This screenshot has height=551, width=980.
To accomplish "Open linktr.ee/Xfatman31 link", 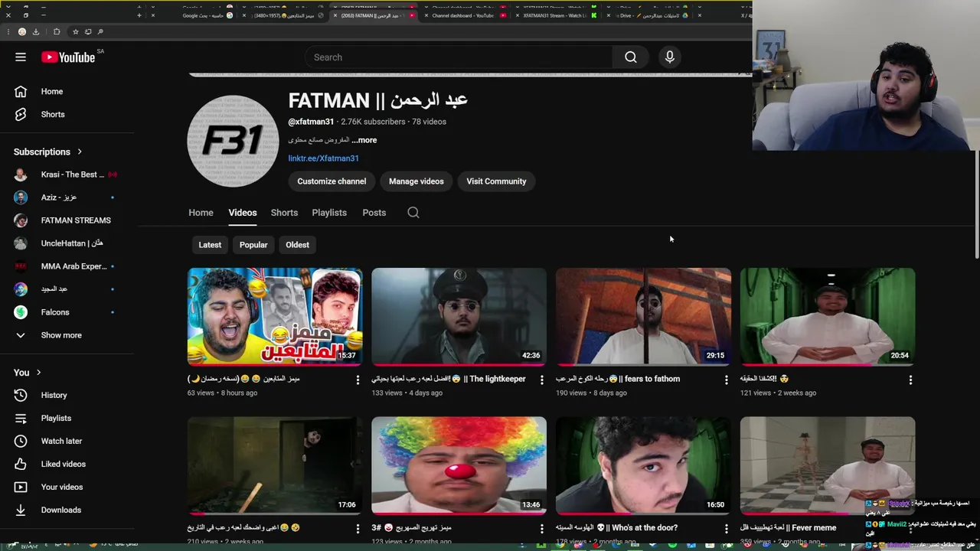I will pyautogui.click(x=323, y=158).
